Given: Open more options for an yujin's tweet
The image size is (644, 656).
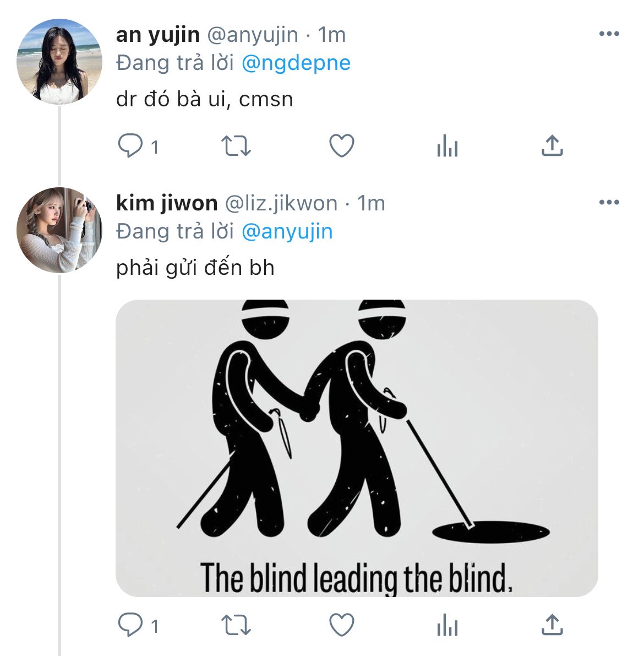Looking at the screenshot, I should point(609,34).
